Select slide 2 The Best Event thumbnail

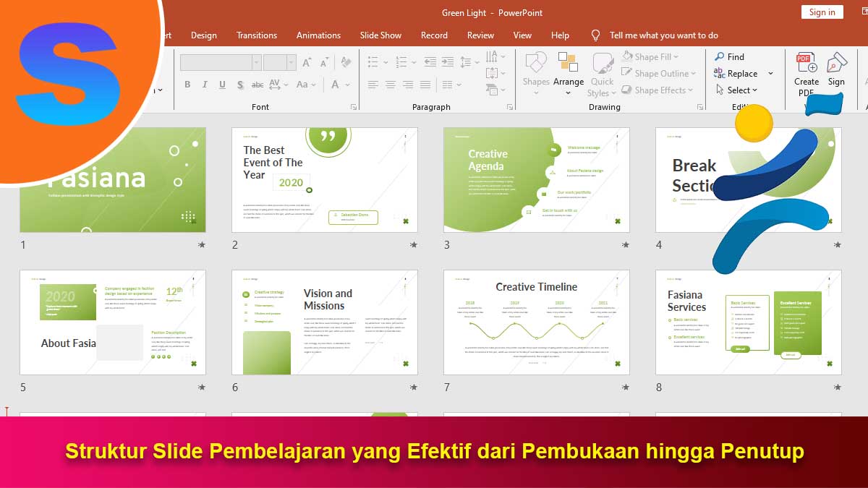325,180
